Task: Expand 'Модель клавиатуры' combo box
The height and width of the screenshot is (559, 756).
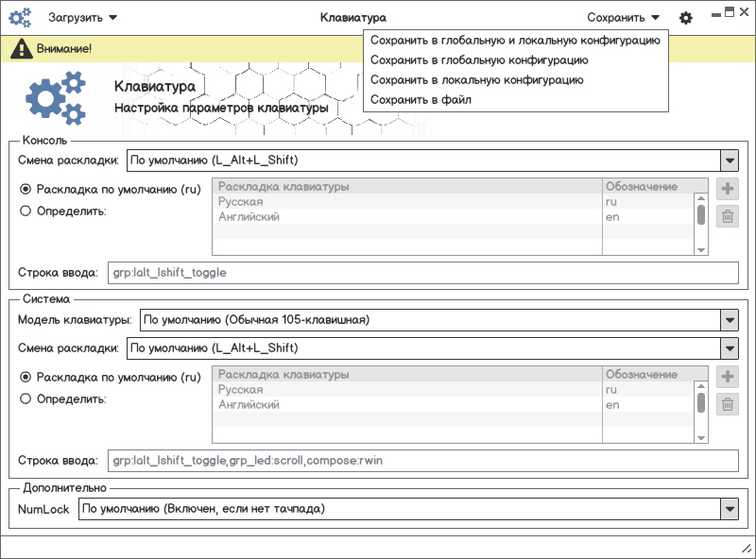Action: [439, 320]
